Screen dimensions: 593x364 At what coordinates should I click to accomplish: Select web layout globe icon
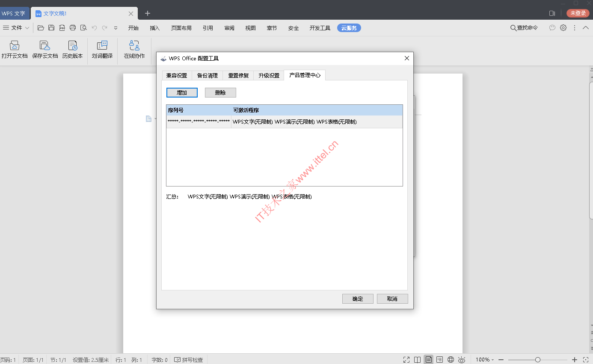pyautogui.click(x=451, y=360)
